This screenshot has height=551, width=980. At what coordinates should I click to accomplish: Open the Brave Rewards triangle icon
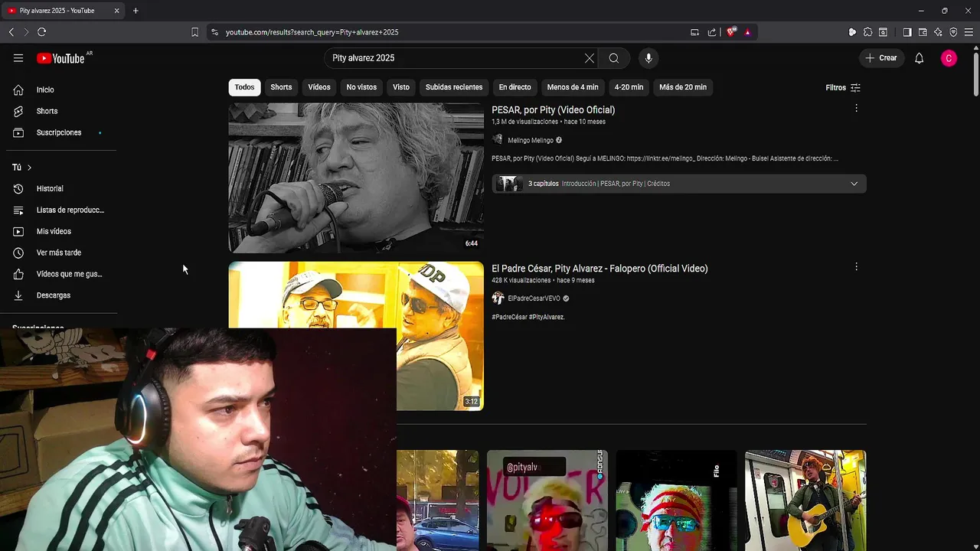pyautogui.click(x=747, y=32)
